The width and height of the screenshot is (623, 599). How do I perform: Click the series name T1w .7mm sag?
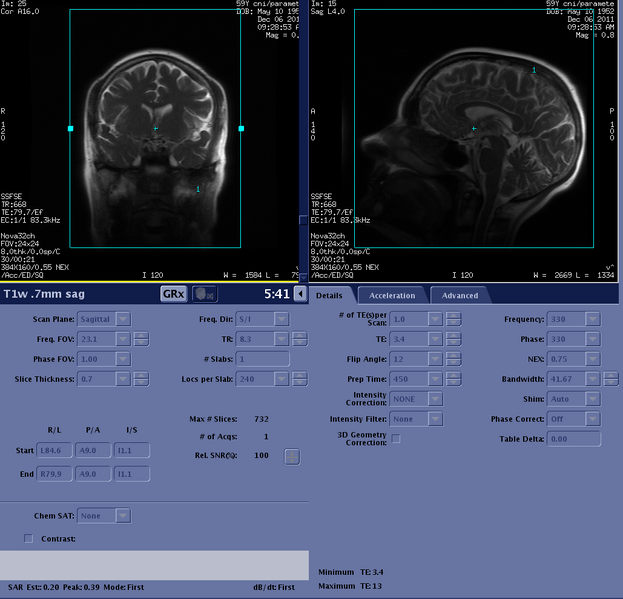click(44, 294)
